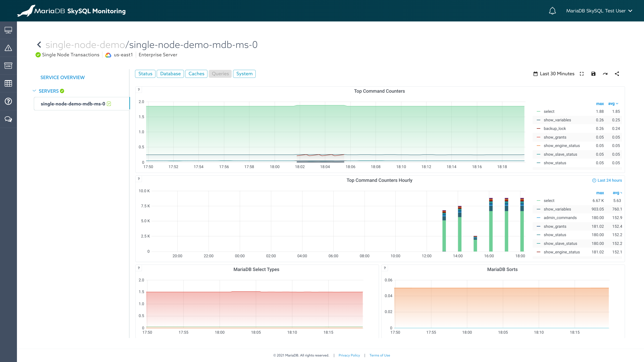Click the 18:00 bar in Hourly chart
This screenshot has height=362, width=644.
click(522, 225)
